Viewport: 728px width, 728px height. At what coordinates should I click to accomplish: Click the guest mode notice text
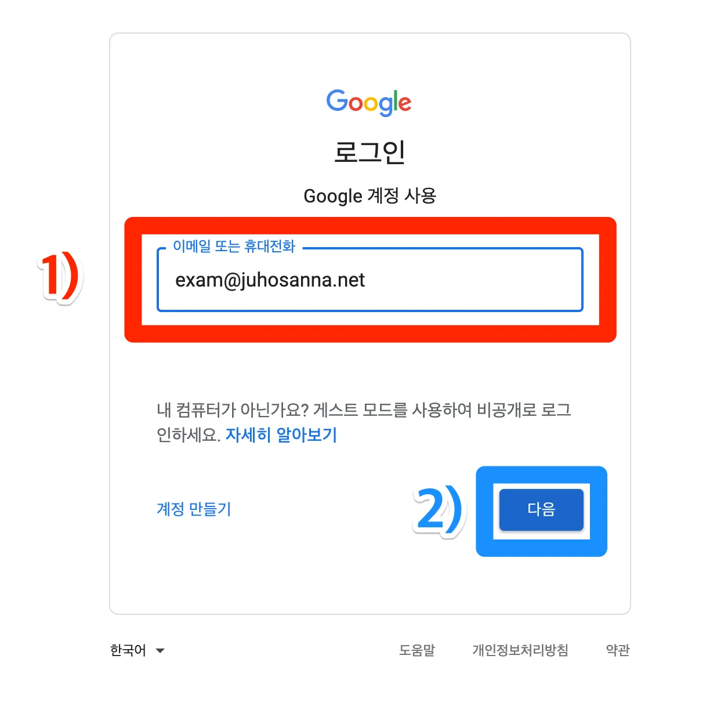click(x=364, y=422)
